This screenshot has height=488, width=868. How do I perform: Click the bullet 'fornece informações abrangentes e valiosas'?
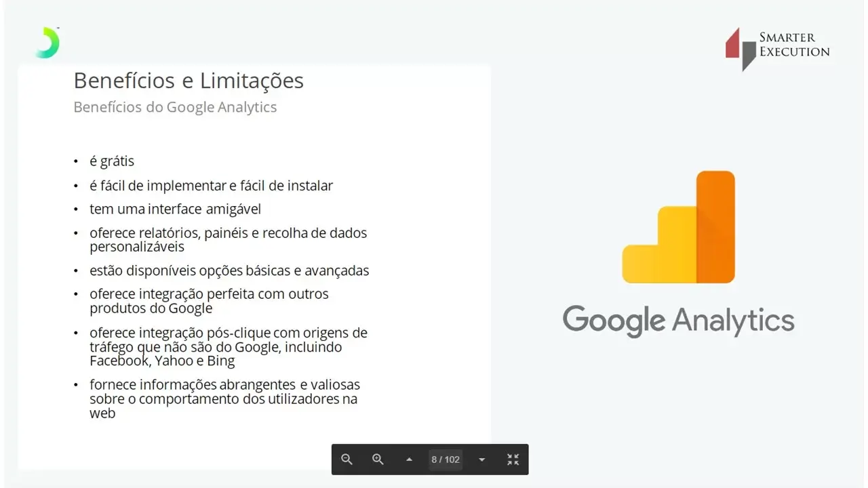[224, 399]
